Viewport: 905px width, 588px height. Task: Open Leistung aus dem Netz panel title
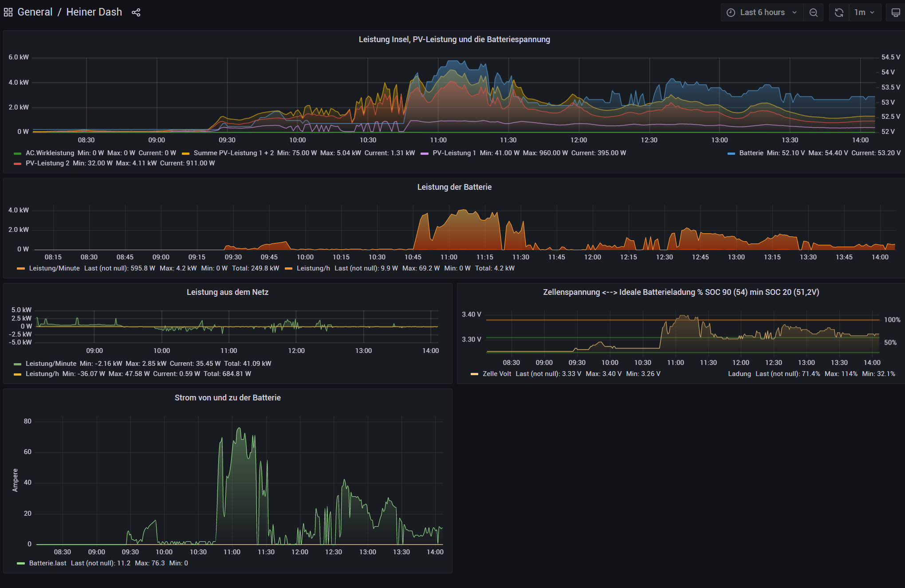tap(227, 292)
